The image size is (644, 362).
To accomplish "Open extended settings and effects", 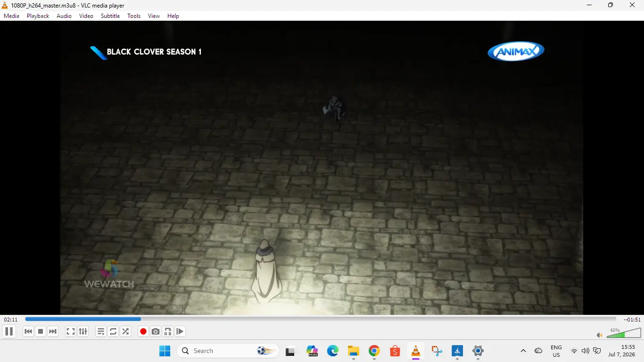I will [x=83, y=331].
